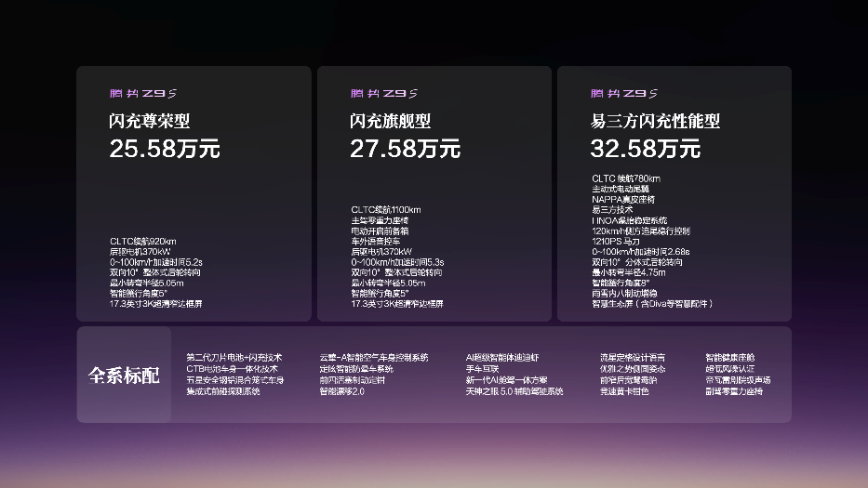
Task: Click the NAPPA真皮座椅 line
Action: 623,199
